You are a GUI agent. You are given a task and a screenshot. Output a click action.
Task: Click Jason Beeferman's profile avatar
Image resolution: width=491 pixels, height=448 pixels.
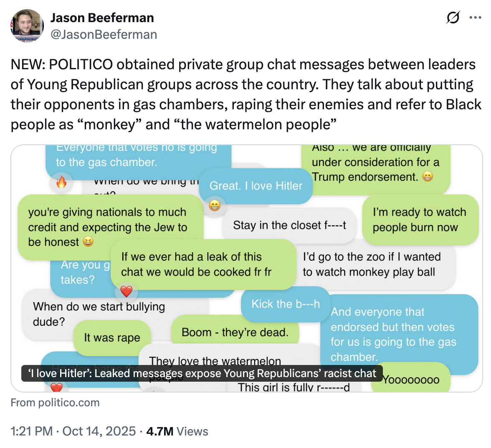[x=27, y=25]
